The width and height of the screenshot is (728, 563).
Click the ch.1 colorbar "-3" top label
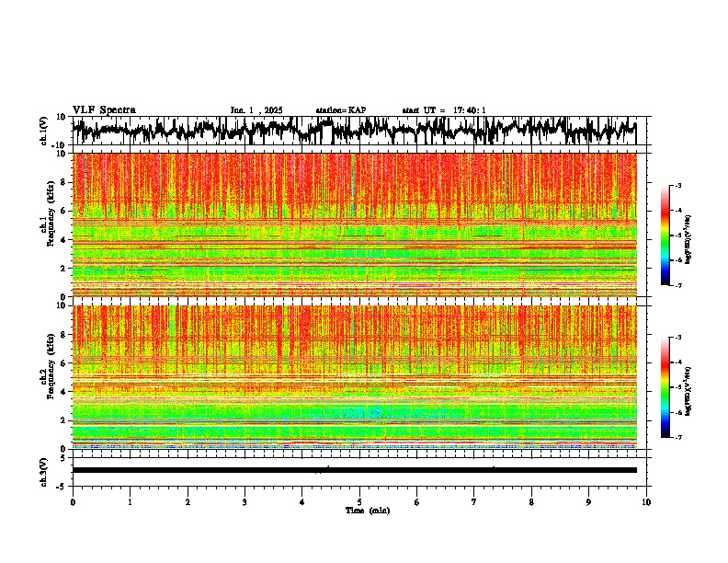pyautogui.click(x=677, y=185)
